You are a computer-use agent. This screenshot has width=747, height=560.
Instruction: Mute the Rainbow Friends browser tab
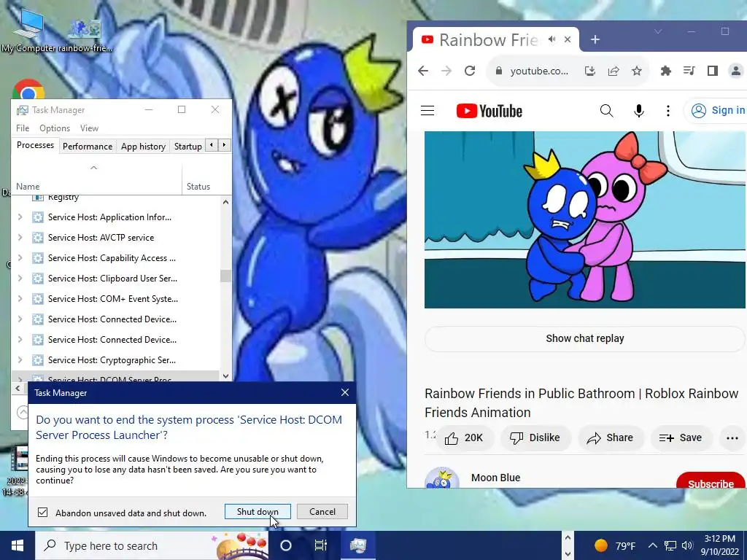(551, 39)
